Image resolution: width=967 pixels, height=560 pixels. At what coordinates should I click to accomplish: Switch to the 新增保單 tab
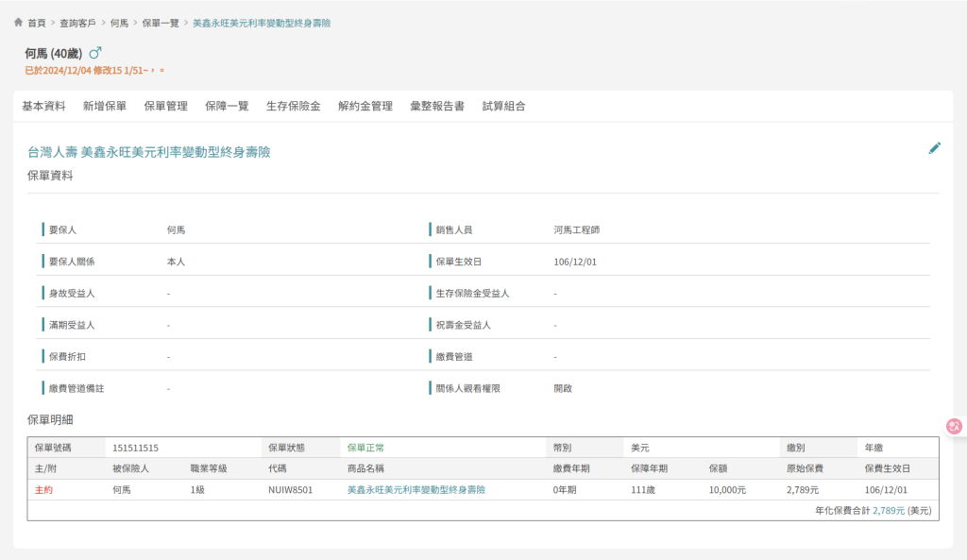[x=104, y=107]
